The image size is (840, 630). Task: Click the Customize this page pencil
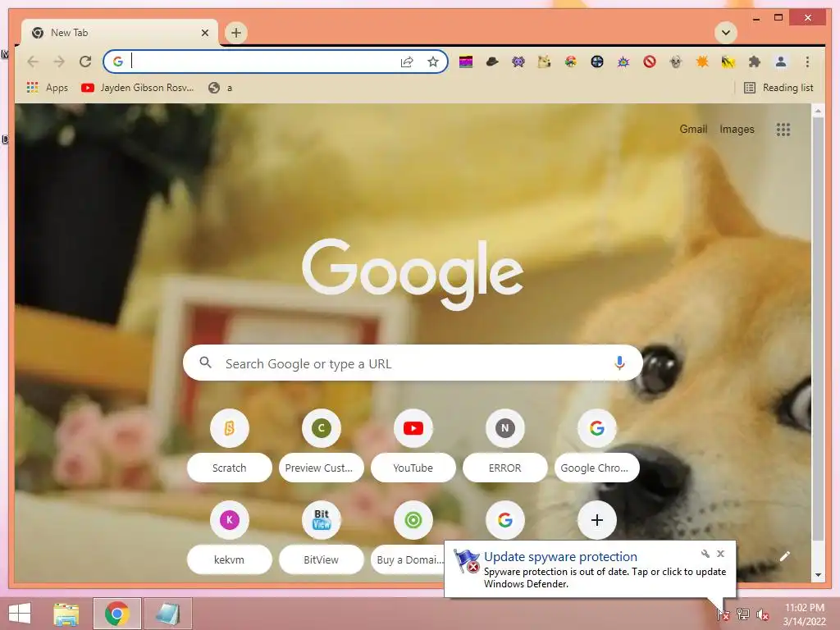click(784, 557)
